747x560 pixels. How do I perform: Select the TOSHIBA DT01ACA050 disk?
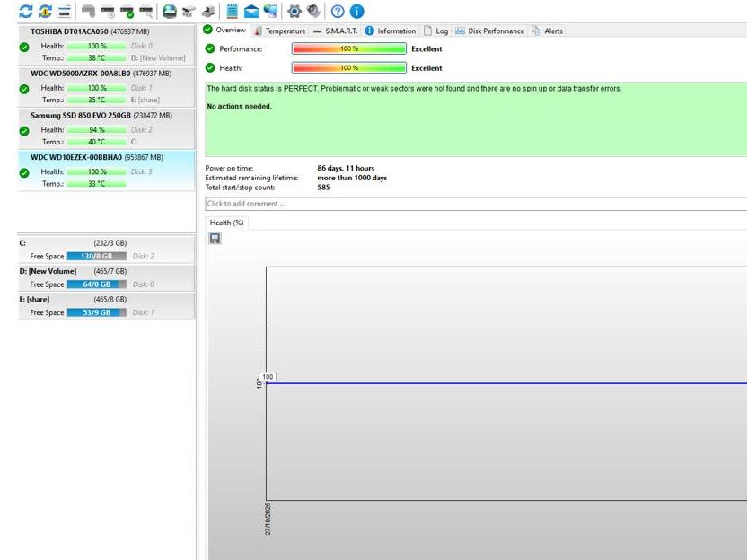coord(90,31)
